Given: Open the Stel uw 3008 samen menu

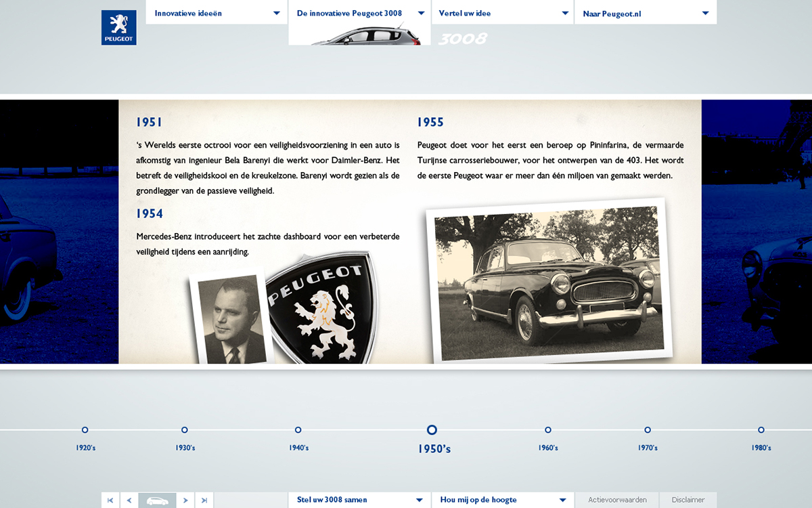Looking at the screenshot, I should pyautogui.click(x=360, y=501).
